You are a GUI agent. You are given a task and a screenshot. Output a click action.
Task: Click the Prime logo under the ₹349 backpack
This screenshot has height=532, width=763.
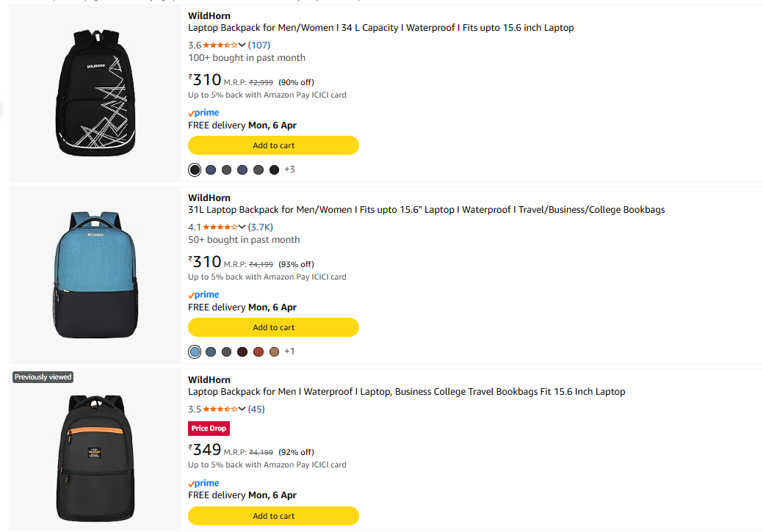tap(203, 483)
